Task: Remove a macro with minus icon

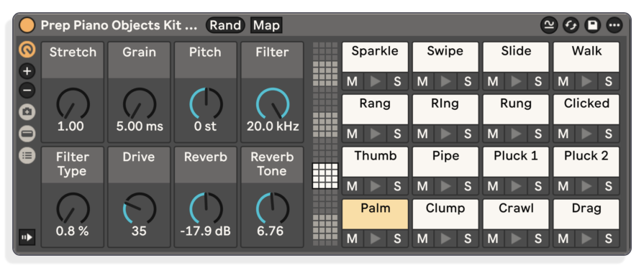Action: click(27, 90)
